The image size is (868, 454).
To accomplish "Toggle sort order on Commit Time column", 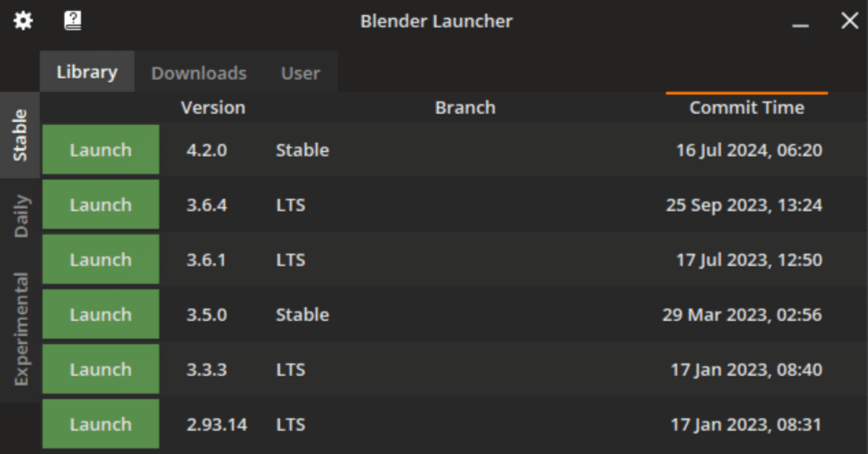I will pyautogui.click(x=746, y=107).
